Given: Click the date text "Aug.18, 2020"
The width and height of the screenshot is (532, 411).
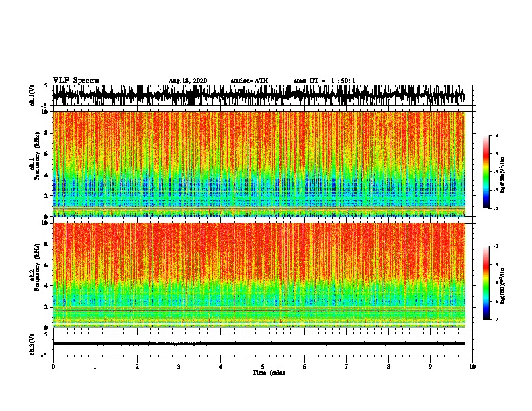Looking at the screenshot, I should click(x=187, y=81).
